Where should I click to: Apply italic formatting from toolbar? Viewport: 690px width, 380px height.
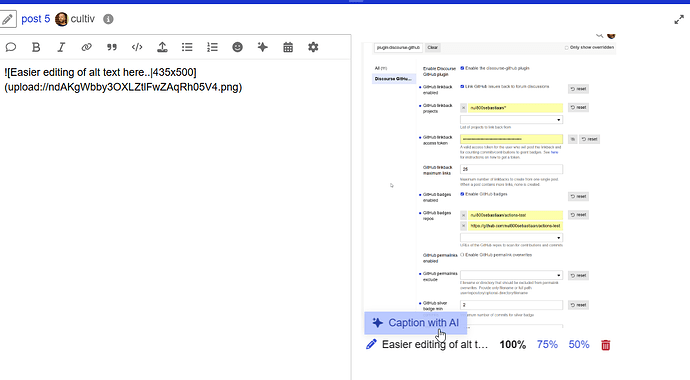(61, 47)
